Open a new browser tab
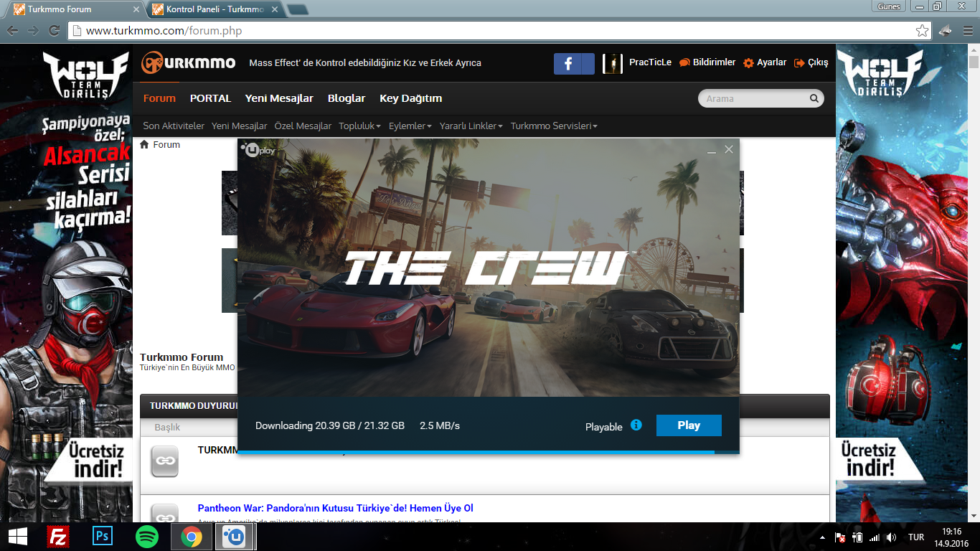This screenshot has height=551, width=980. click(x=297, y=9)
